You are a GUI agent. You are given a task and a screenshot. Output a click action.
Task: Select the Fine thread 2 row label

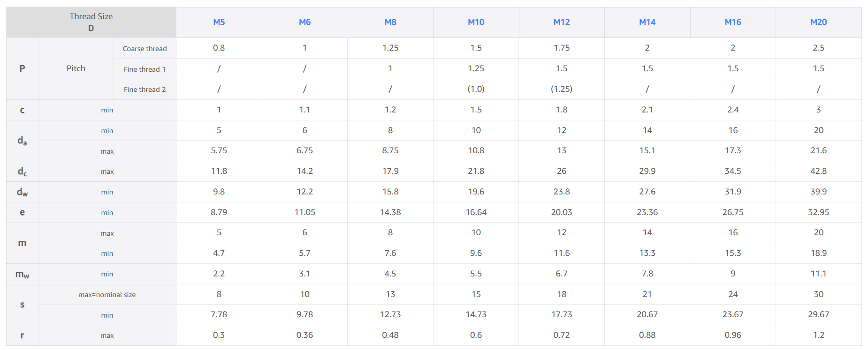click(x=145, y=89)
